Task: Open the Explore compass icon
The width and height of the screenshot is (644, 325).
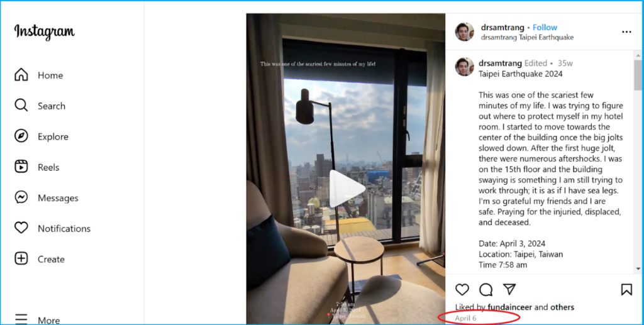Action: coord(21,136)
